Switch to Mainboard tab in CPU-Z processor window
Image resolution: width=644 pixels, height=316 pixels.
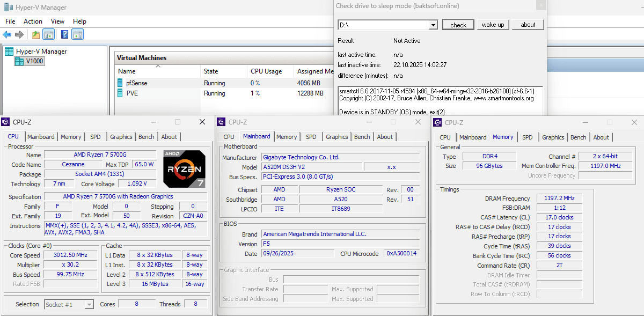(41, 137)
